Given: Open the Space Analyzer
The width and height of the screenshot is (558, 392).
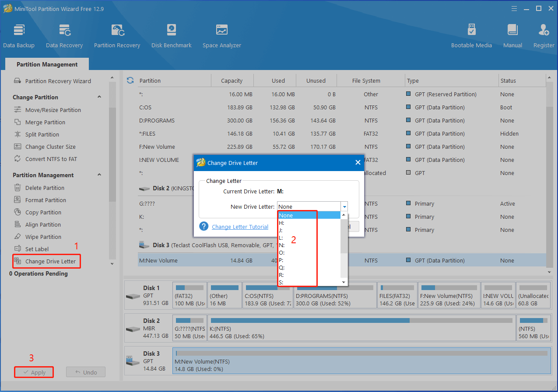Looking at the screenshot, I should pyautogui.click(x=221, y=35).
